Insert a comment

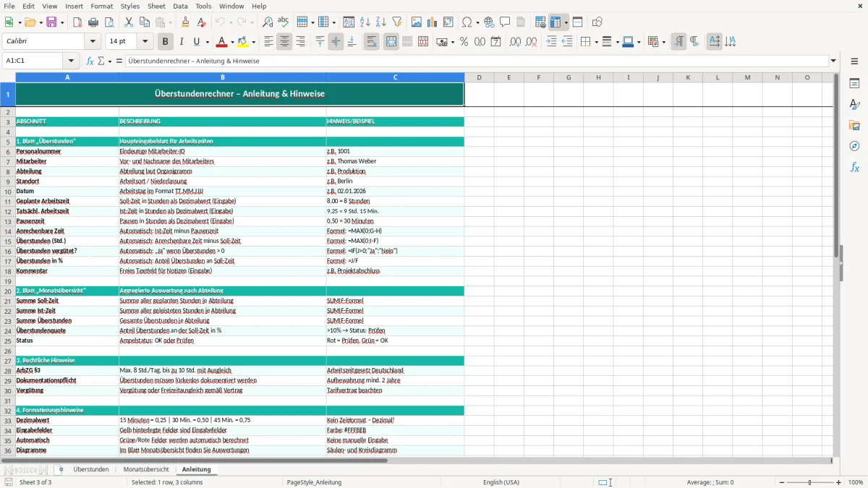point(505,22)
